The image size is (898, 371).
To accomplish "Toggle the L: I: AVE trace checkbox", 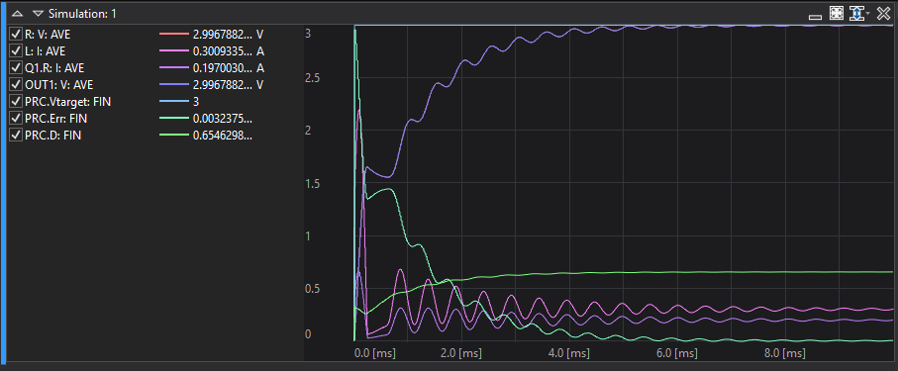I will 16,52.
